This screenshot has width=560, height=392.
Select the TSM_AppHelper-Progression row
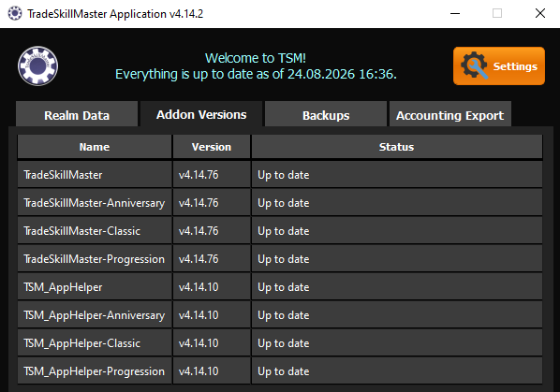(280, 371)
